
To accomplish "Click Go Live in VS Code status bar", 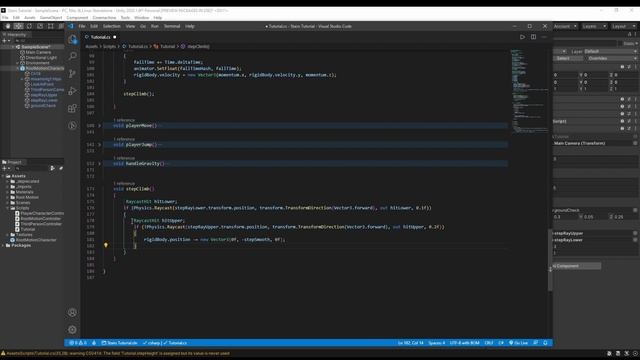I will pyautogui.click(x=518, y=343).
